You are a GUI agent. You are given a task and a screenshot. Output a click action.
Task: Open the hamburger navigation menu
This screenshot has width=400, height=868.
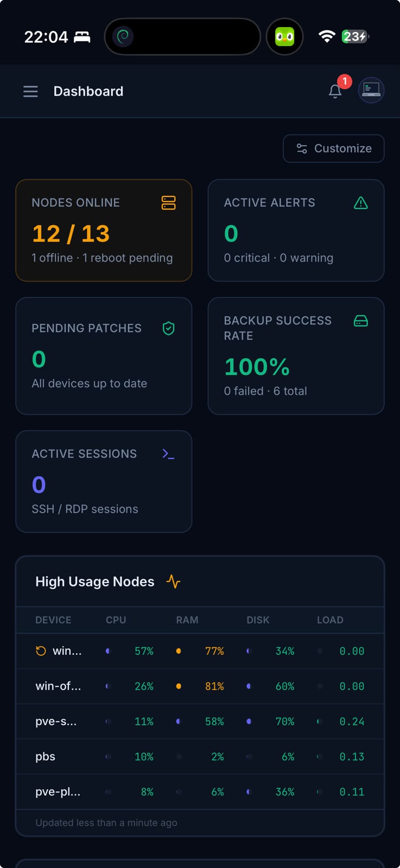pos(30,91)
